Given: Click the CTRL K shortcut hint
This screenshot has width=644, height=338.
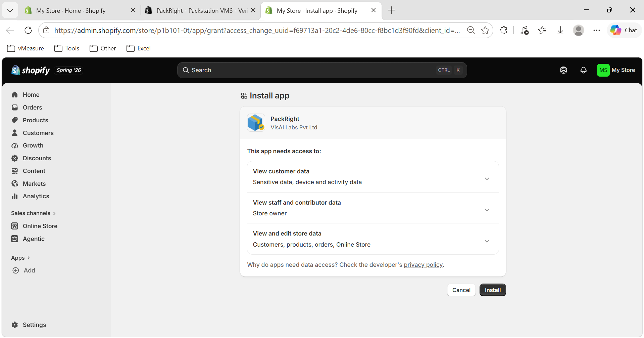Looking at the screenshot, I should click(449, 70).
